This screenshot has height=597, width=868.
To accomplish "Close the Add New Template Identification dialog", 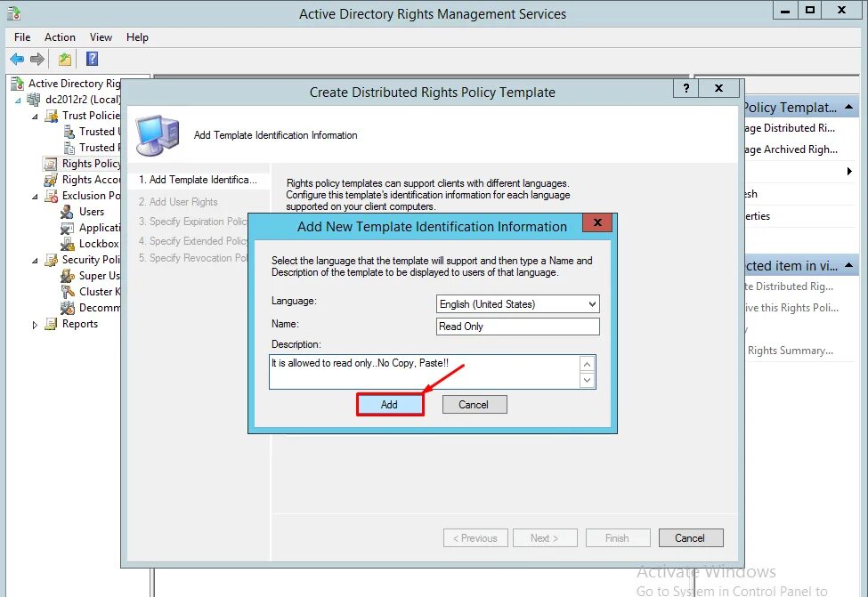I will (x=597, y=222).
